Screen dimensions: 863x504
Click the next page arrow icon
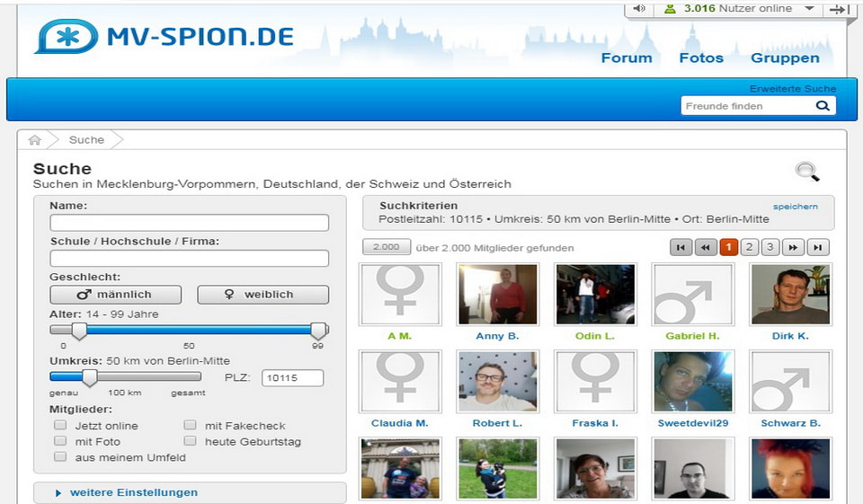pyautogui.click(x=794, y=248)
